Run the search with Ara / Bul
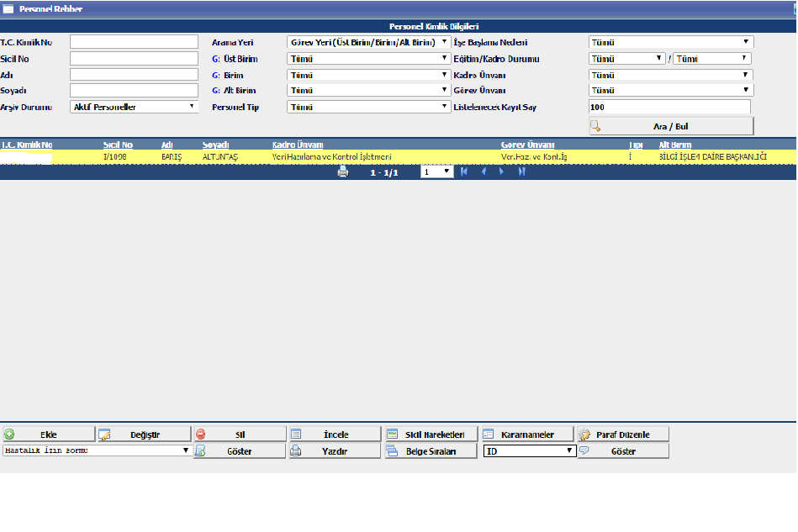The image size is (798, 532). [x=671, y=126]
